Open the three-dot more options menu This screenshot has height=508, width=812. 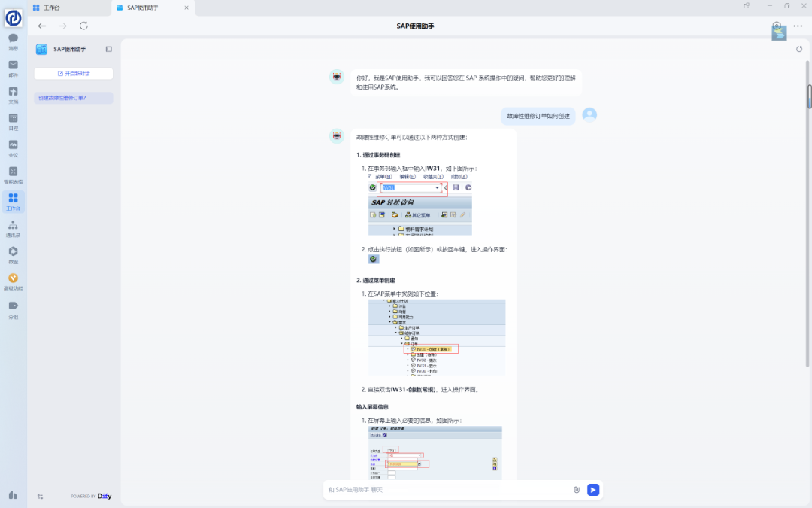[x=798, y=26]
